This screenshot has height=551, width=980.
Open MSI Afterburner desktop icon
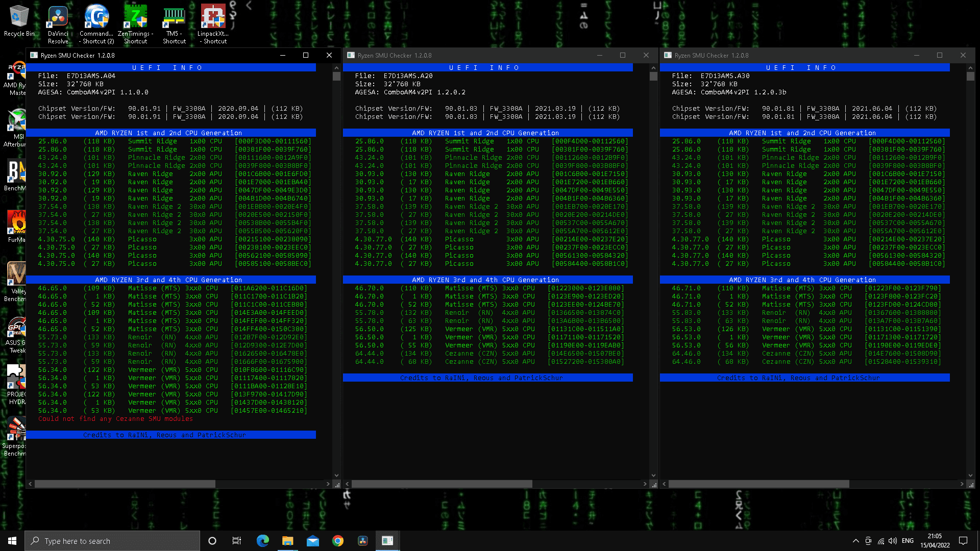click(x=15, y=129)
